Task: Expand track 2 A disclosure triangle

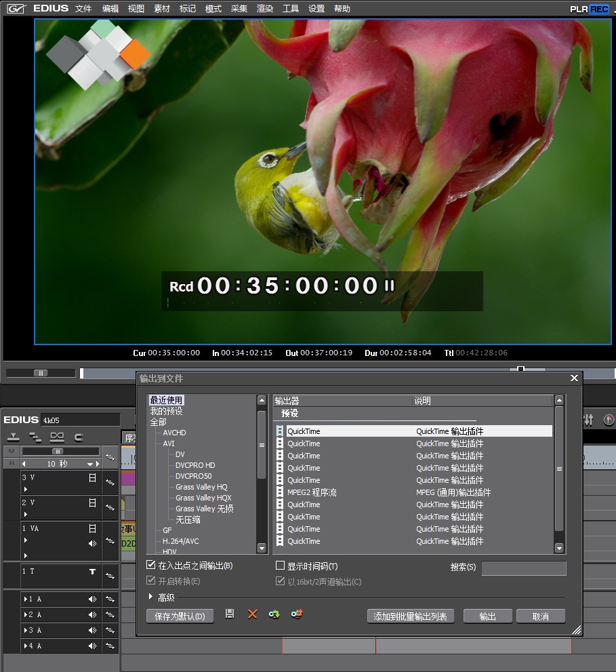Action: pos(26,614)
